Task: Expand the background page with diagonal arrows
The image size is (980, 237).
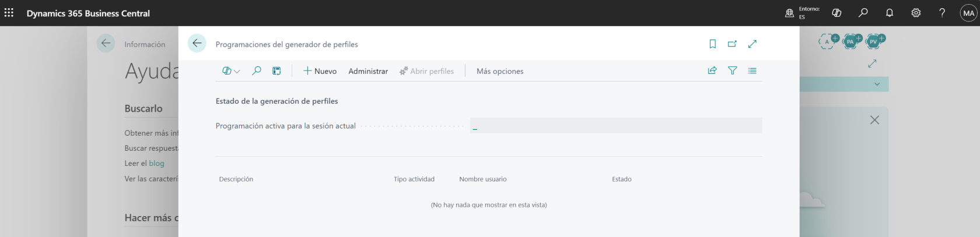Action: (872, 63)
